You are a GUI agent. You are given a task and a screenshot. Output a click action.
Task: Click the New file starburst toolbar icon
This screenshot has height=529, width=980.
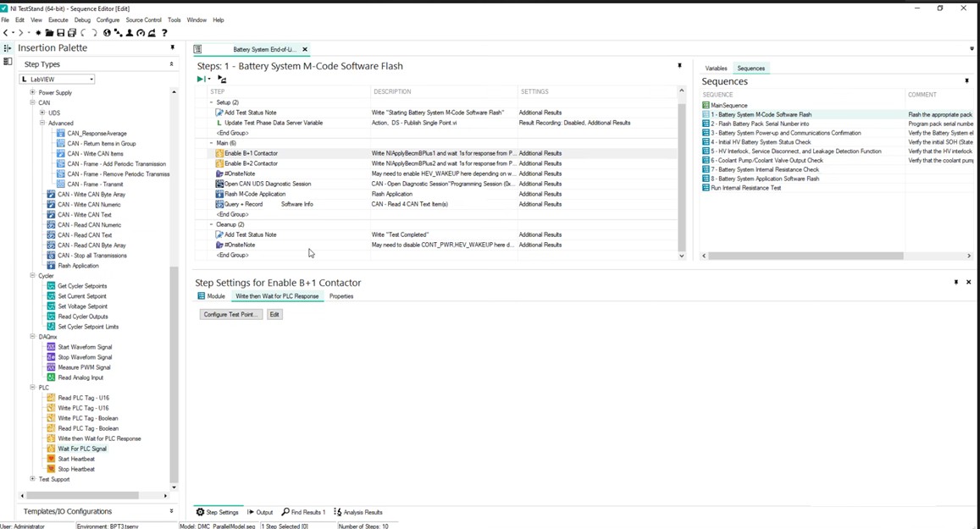point(38,32)
